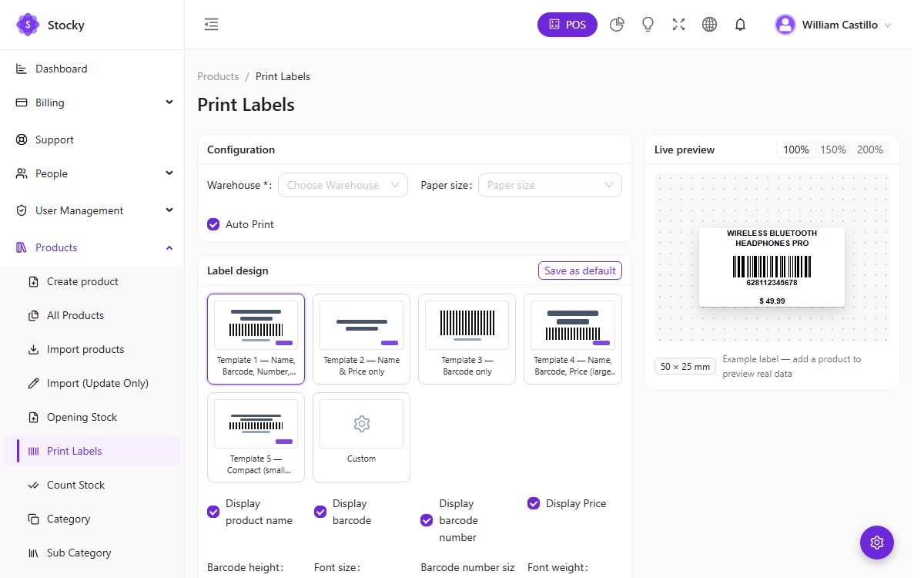Click the 50 × 25 mm size tag
Viewport: 924px width, 578px height.
pyautogui.click(x=685, y=367)
